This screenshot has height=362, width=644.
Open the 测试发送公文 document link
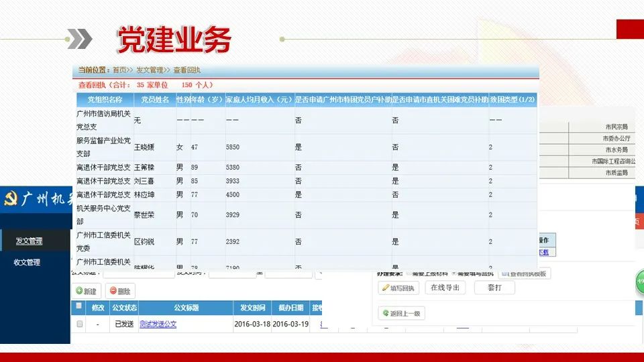158,324
